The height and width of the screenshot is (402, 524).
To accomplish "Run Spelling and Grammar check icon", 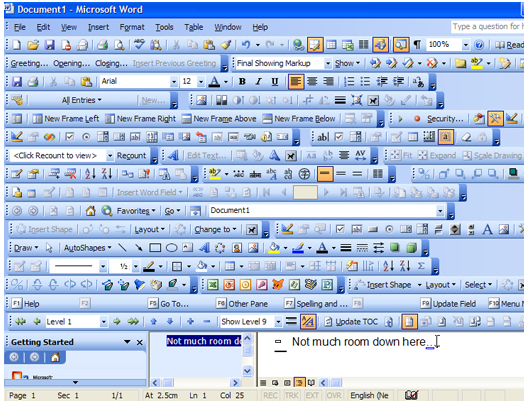I will pos(139,45).
